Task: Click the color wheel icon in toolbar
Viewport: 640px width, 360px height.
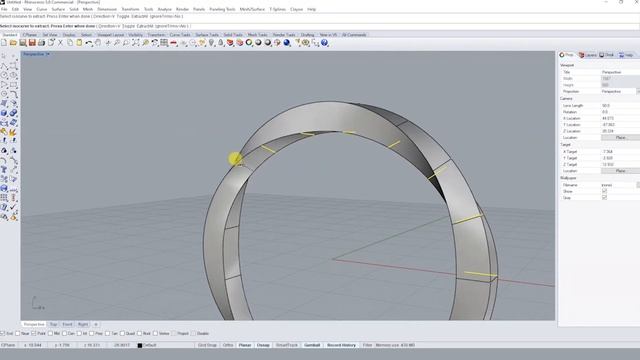Action: pos(249,43)
